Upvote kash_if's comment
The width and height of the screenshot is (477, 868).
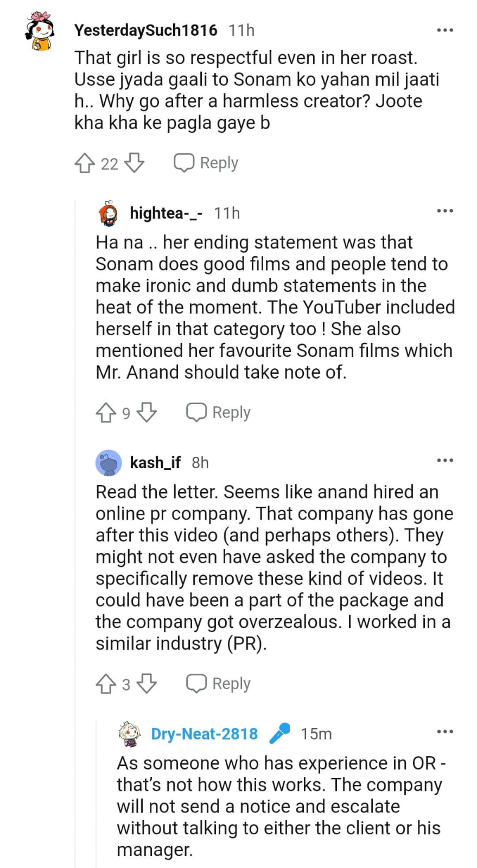[106, 684]
